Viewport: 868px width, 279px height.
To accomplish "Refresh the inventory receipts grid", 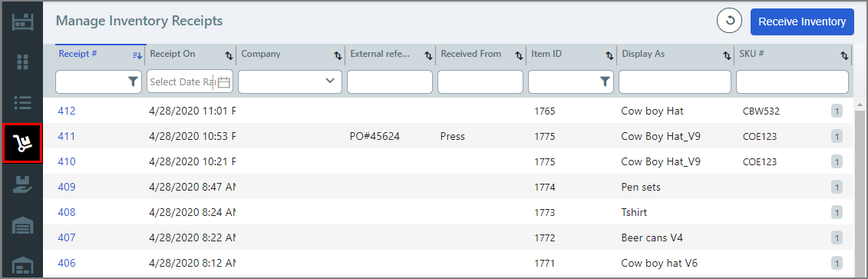I will coord(730,22).
